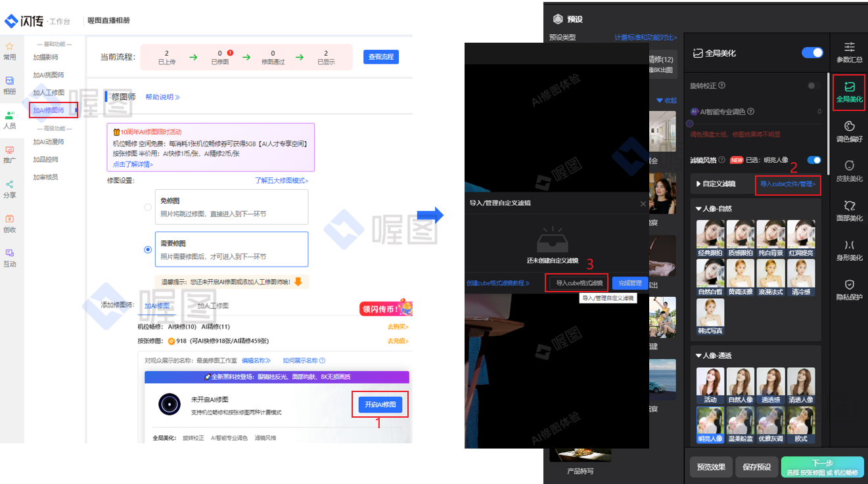Click 保存预设 button
This screenshot has width=868, height=484.
(757, 468)
